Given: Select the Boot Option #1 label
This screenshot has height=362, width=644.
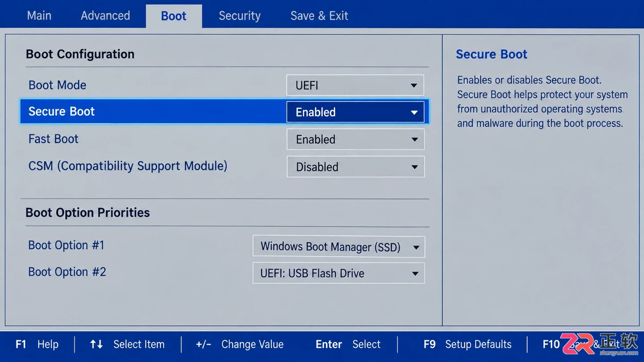Looking at the screenshot, I should 66,245.
